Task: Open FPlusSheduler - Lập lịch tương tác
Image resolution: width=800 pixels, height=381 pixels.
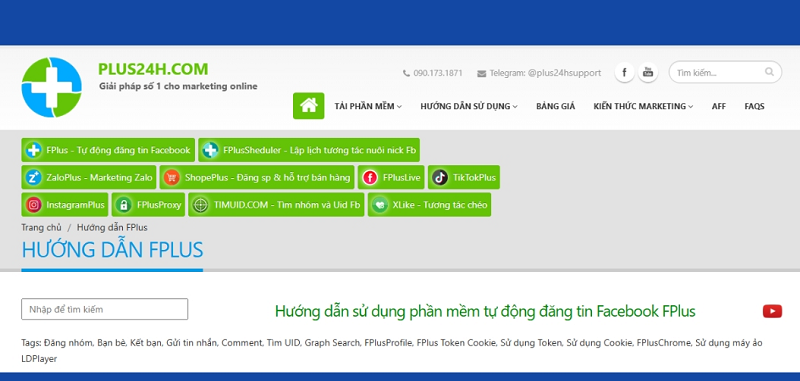Action: [x=309, y=150]
